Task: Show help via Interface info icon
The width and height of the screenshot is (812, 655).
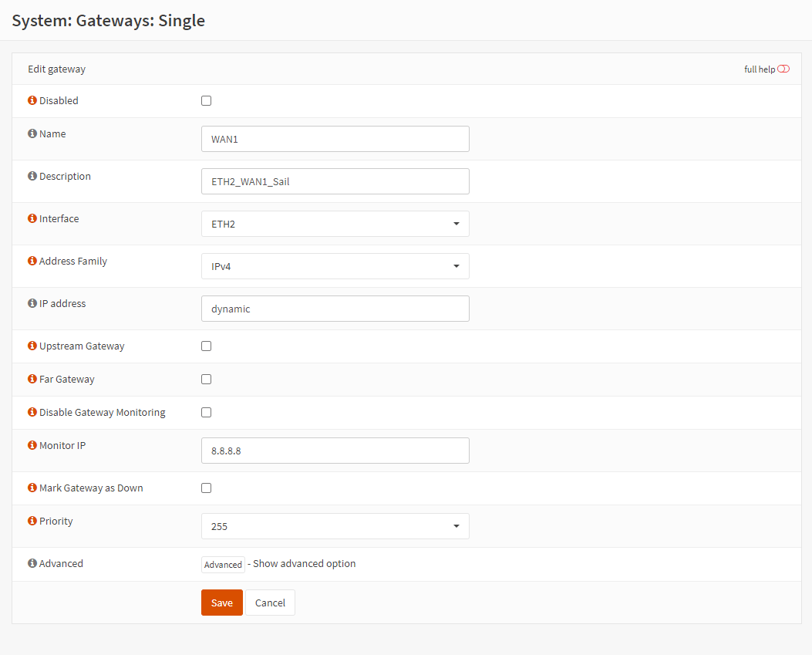Action: click(x=32, y=218)
